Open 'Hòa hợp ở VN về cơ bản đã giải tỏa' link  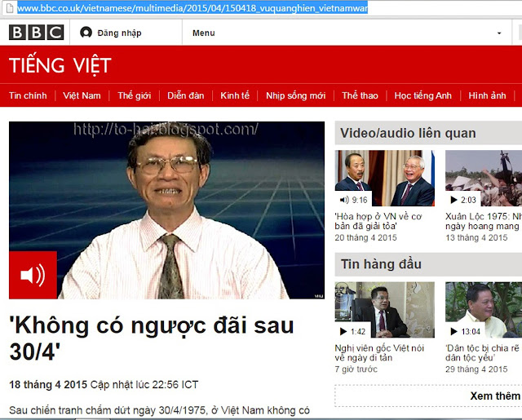point(378,221)
